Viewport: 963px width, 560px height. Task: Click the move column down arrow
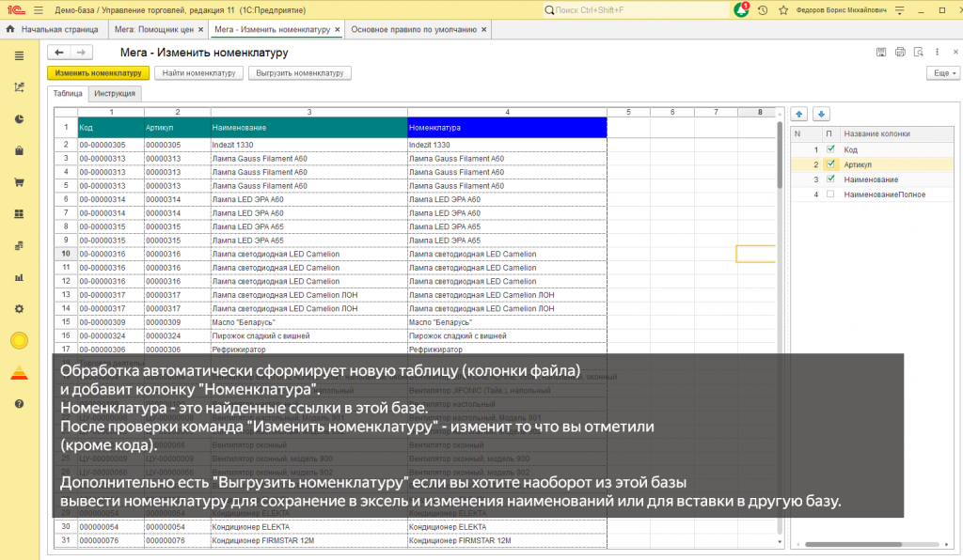pyautogui.click(x=821, y=114)
